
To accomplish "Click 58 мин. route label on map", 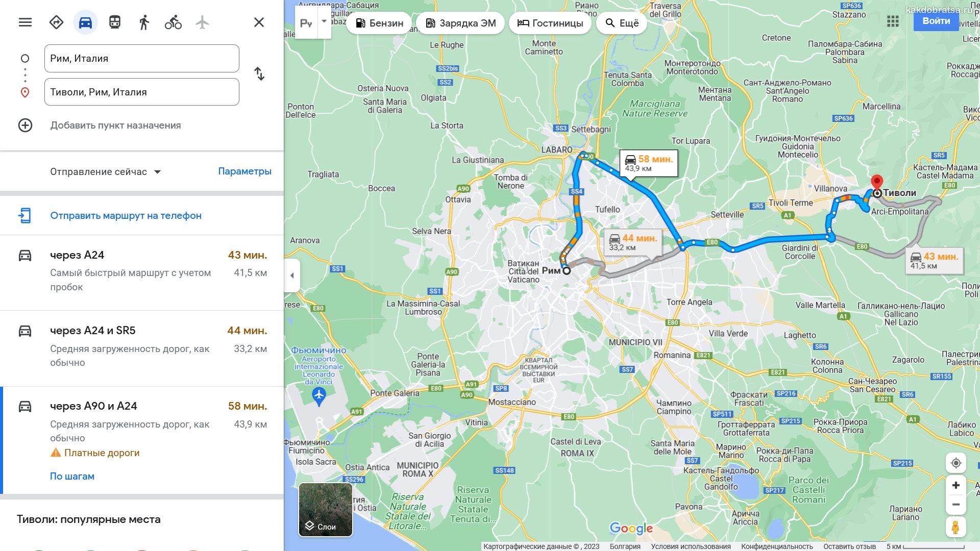I will tap(649, 163).
